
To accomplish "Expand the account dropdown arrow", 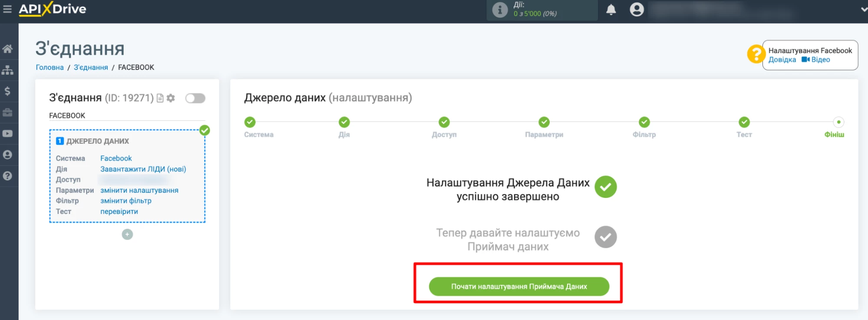I will pos(864,10).
